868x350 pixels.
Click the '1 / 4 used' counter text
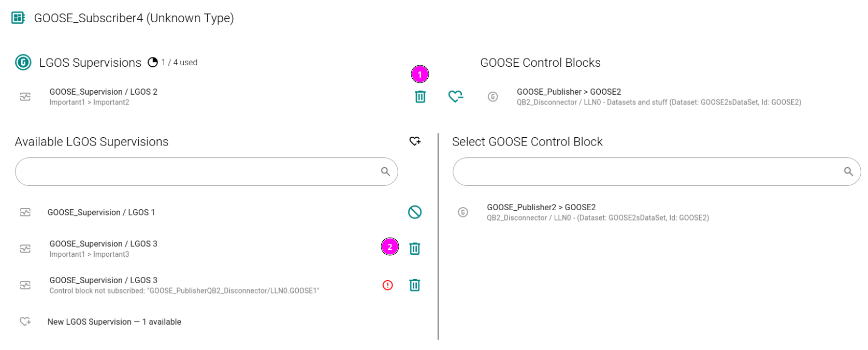pyautogui.click(x=179, y=63)
